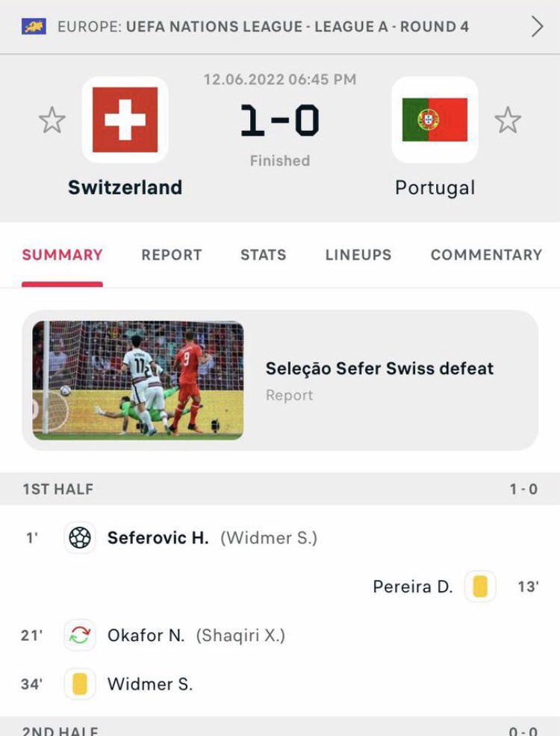Tap the Switzerland flag logo
The height and width of the screenshot is (736, 560).
(x=125, y=120)
